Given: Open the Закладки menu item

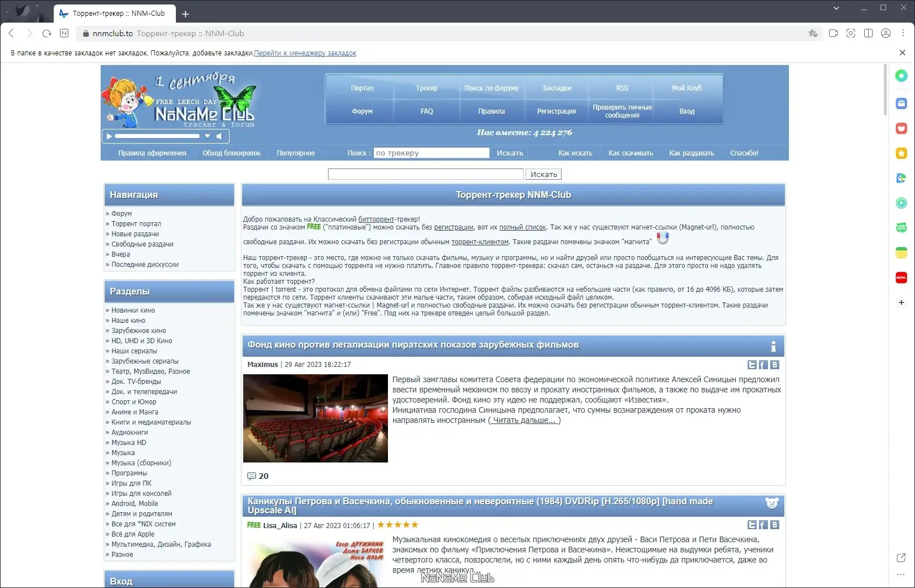Looking at the screenshot, I should [556, 88].
